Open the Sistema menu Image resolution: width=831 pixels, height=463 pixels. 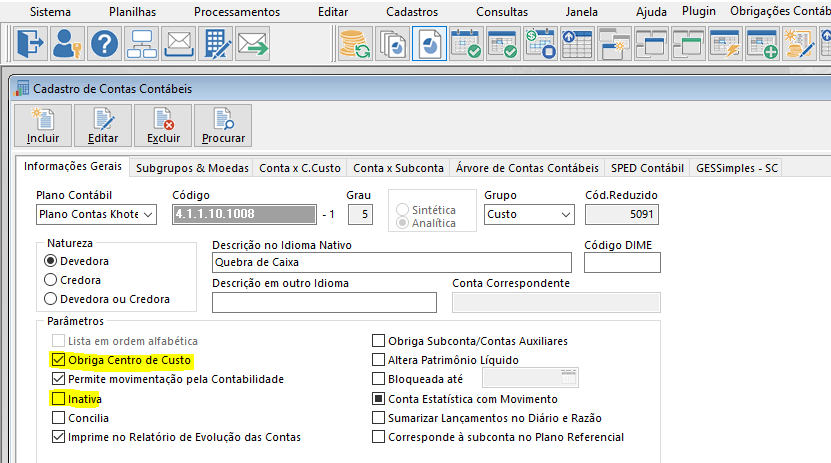tap(50, 12)
